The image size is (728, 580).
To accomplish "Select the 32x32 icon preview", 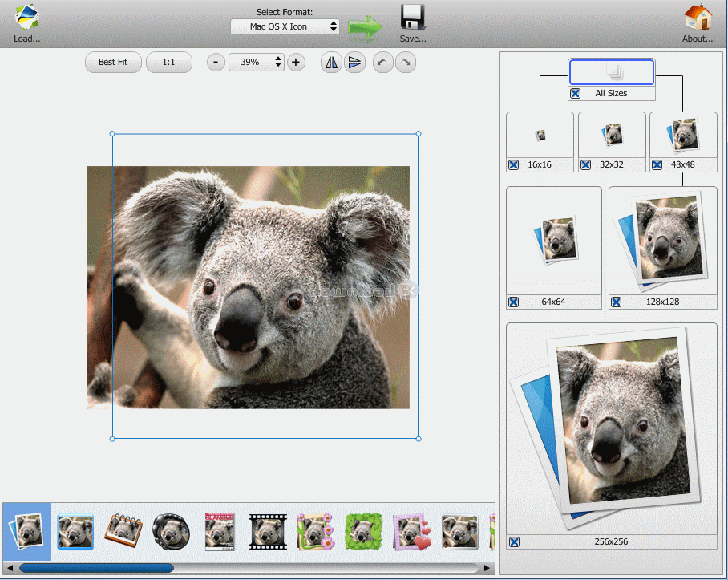I will pyautogui.click(x=612, y=135).
